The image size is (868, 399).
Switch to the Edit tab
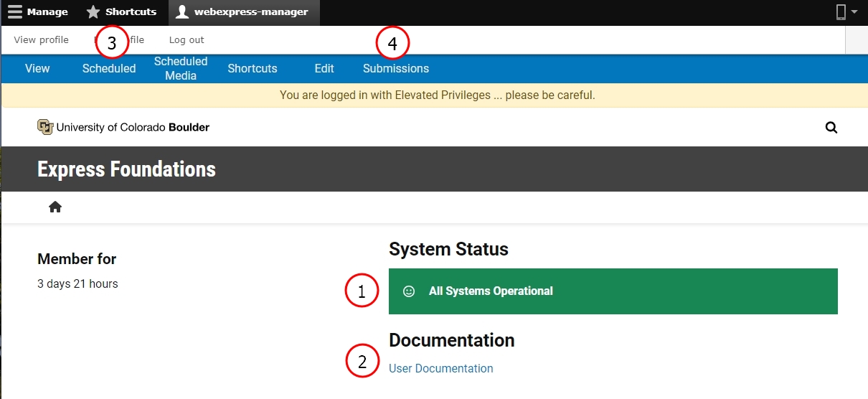pos(324,69)
